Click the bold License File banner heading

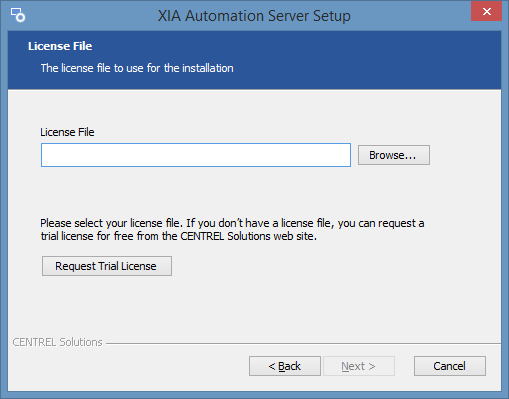60,46
